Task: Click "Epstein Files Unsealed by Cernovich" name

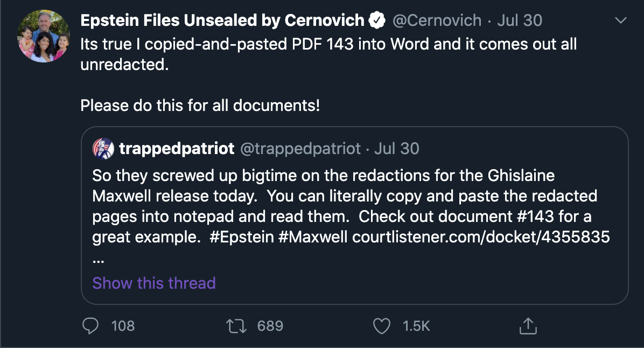Action: point(222,20)
